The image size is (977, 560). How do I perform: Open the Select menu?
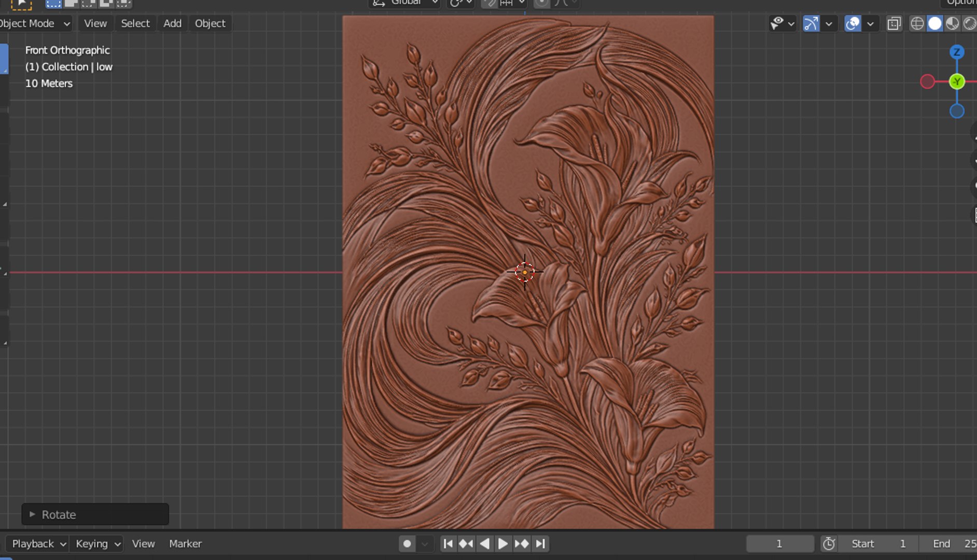(135, 23)
